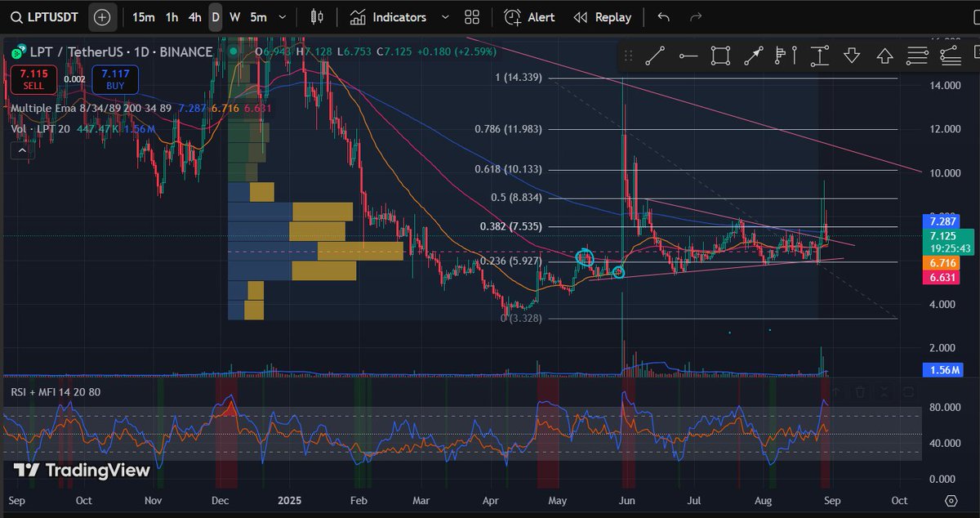
Task: Open the candlestick chart type selector
Action: (x=317, y=17)
